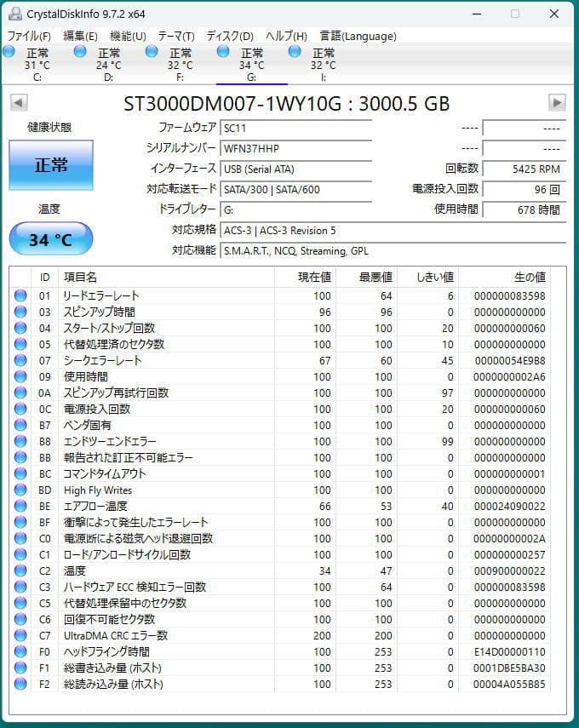Click the CrystalDiskInfo title bar app icon

15,14
